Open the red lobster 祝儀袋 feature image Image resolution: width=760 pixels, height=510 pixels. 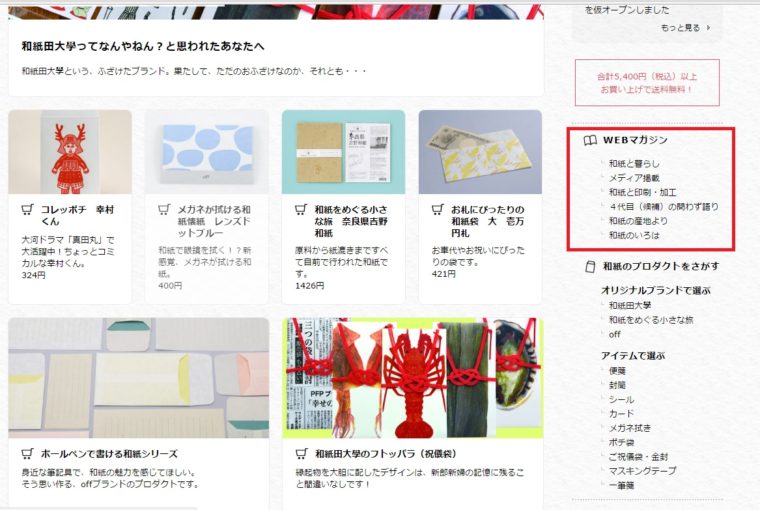tap(412, 378)
